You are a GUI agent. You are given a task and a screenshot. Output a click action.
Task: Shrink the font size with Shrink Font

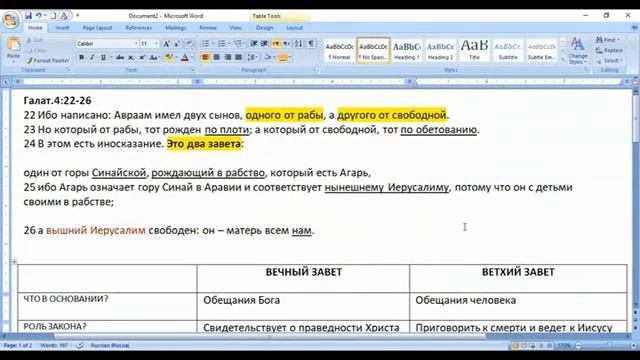pos(177,44)
